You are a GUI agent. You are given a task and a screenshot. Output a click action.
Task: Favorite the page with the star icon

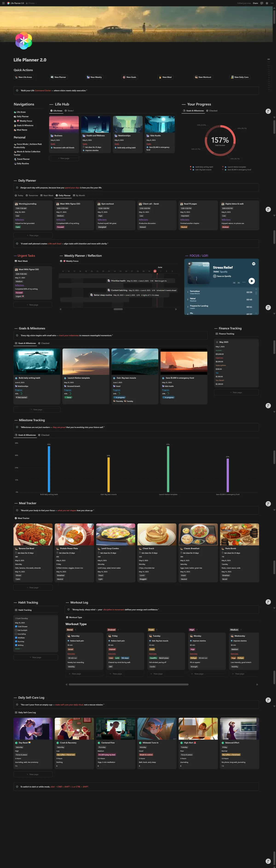pyautogui.click(x=267, y=3)
